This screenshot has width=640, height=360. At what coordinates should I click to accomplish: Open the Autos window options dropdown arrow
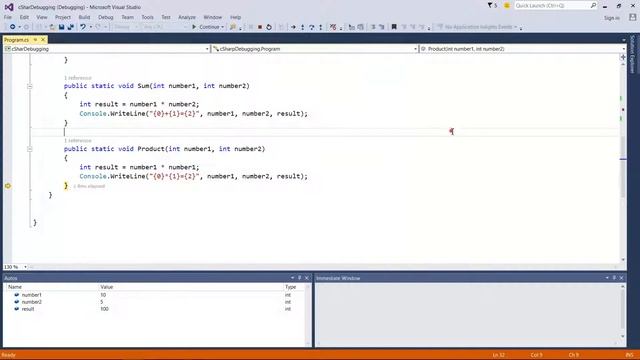click(292, 278)
